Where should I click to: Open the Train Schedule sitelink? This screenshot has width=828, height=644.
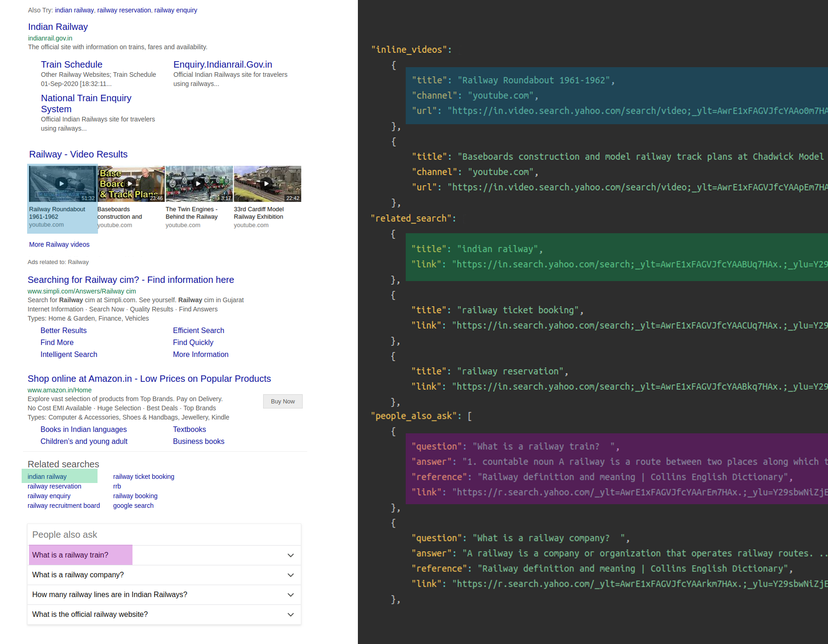point(72,64)
